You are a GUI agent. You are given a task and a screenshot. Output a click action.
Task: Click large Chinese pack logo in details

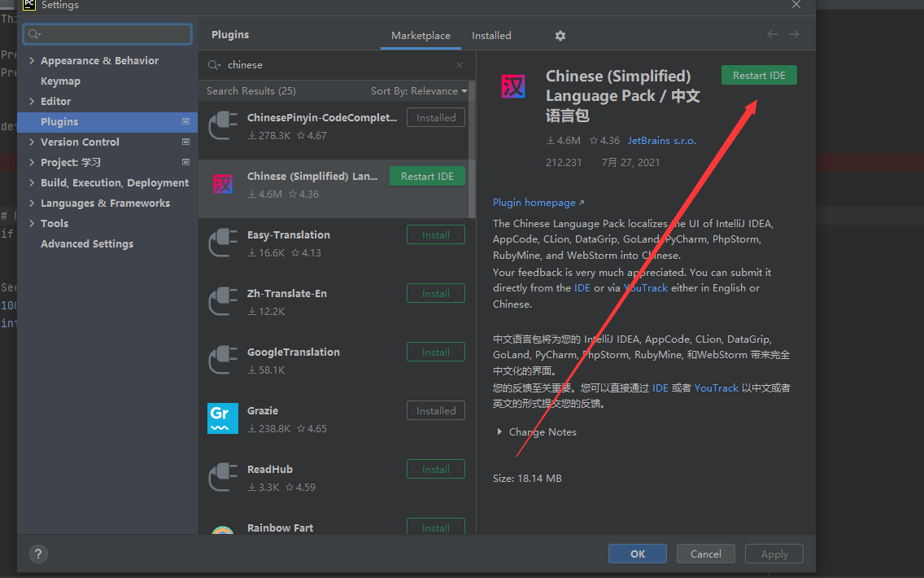(512, 86)
